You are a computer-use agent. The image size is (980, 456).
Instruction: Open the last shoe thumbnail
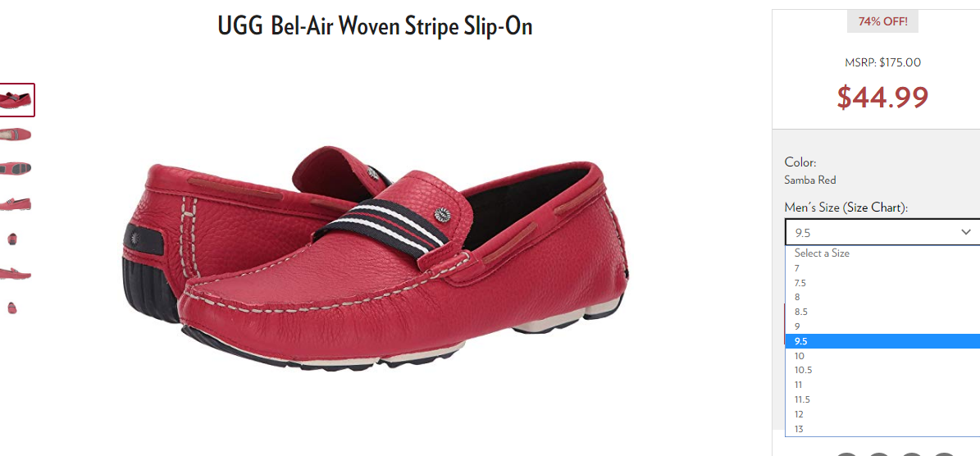[x=11, y=308]
